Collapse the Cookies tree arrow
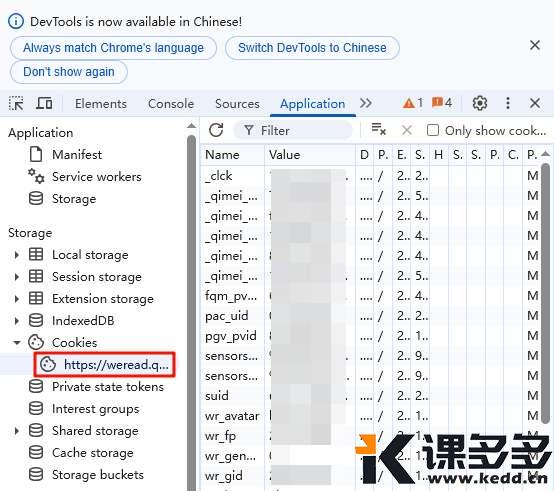The image size is (554, 491). 16,343
